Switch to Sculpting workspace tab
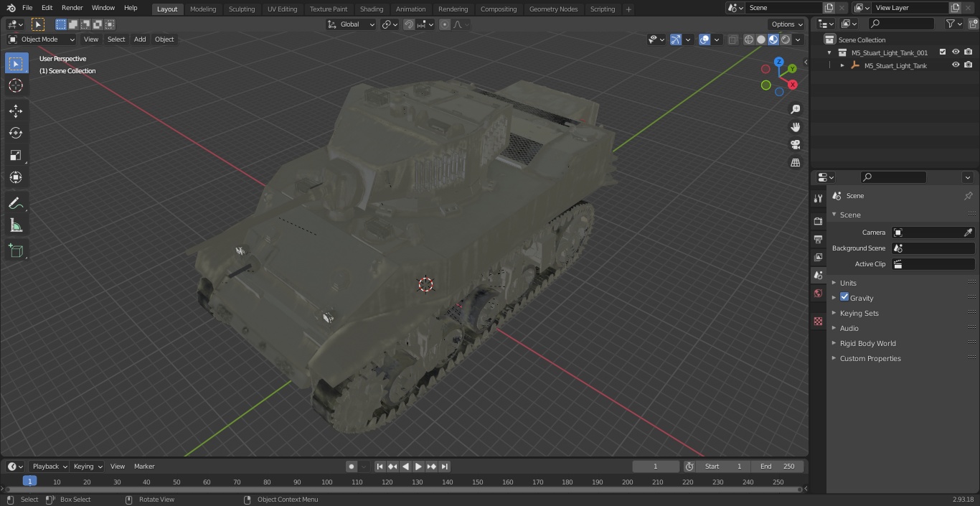Viewport: 980px width, 506px height. (242, 9)
